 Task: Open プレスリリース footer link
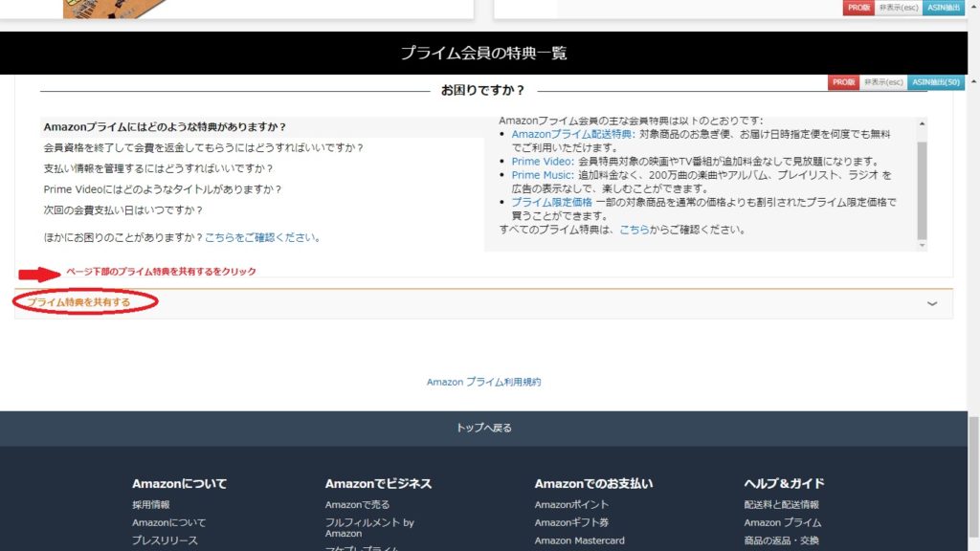[x=165, y=540]
